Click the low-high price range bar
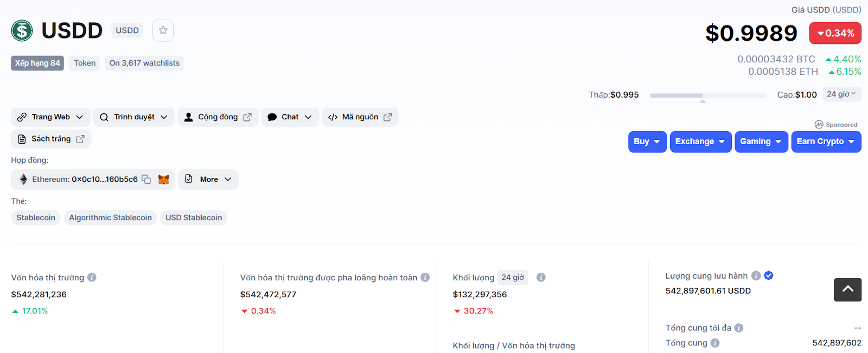The image size is (868, 353). (707, 95)
